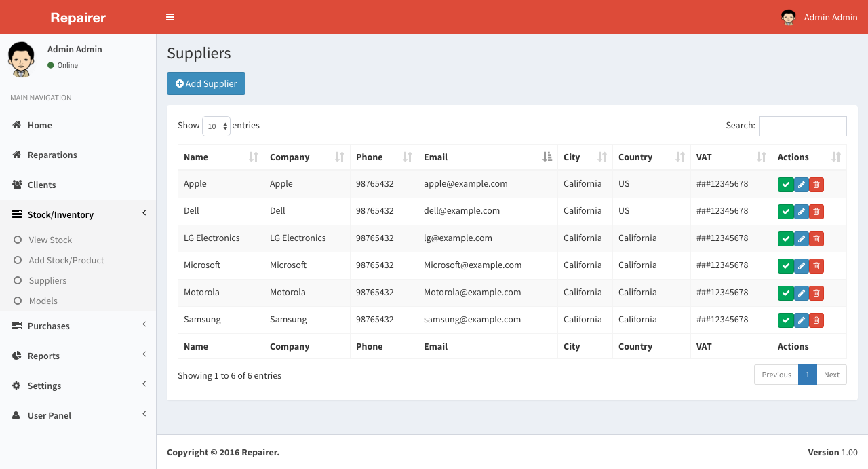Click the Next pagination button

pyautogui.click(x=831, y=375)
